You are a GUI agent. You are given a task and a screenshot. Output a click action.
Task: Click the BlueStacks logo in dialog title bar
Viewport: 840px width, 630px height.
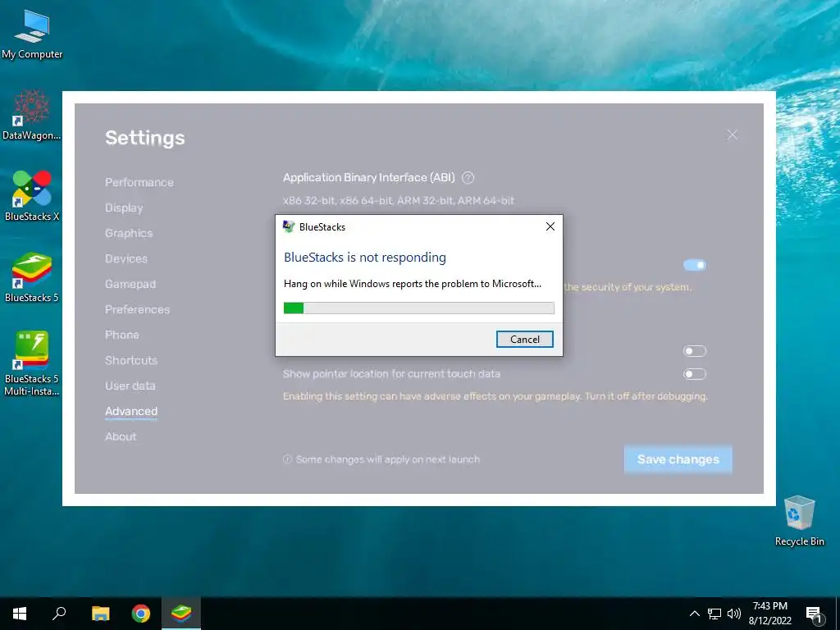click(289, 226)
